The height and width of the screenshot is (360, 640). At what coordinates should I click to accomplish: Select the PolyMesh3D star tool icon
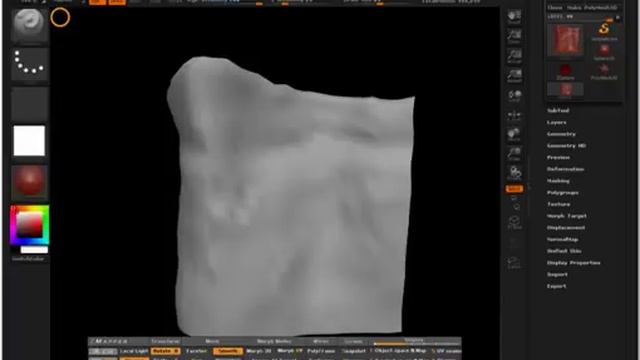point(604,71)
